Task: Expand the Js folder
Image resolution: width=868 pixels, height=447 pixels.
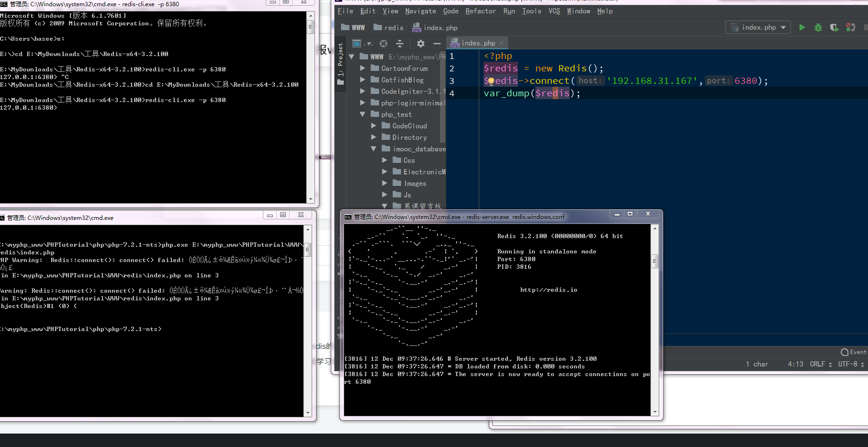Action: coord(385,195)
